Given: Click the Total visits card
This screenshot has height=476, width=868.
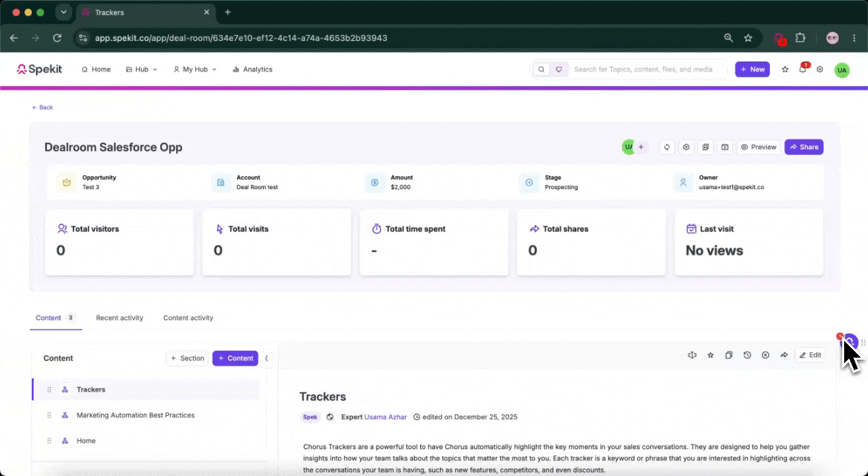Looking at the screenshot, I should point(277,242).
